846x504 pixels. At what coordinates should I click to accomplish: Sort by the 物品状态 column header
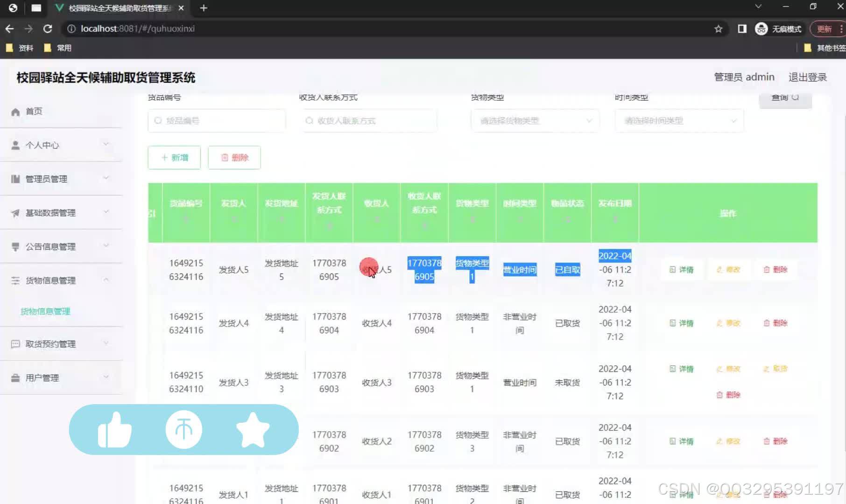[567, 213]
